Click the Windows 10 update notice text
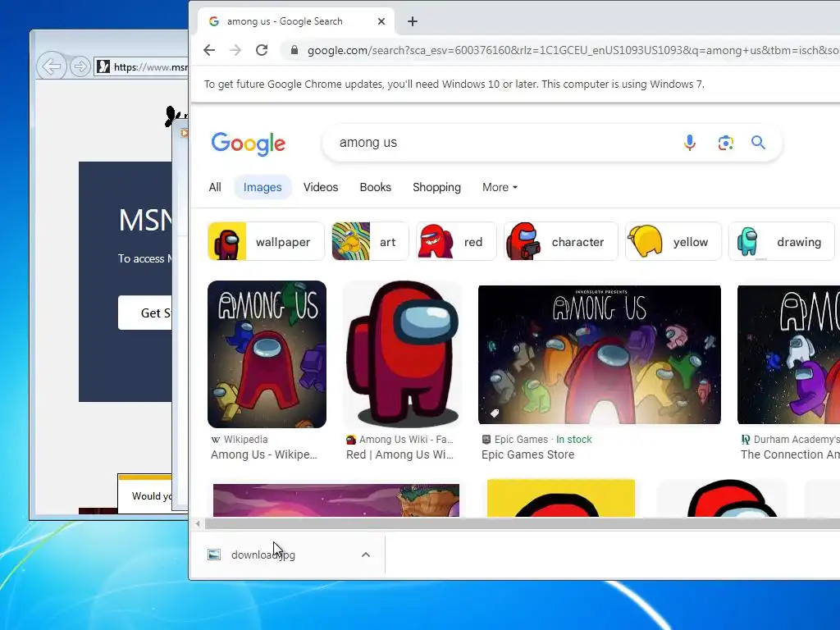 pos(454,84)
